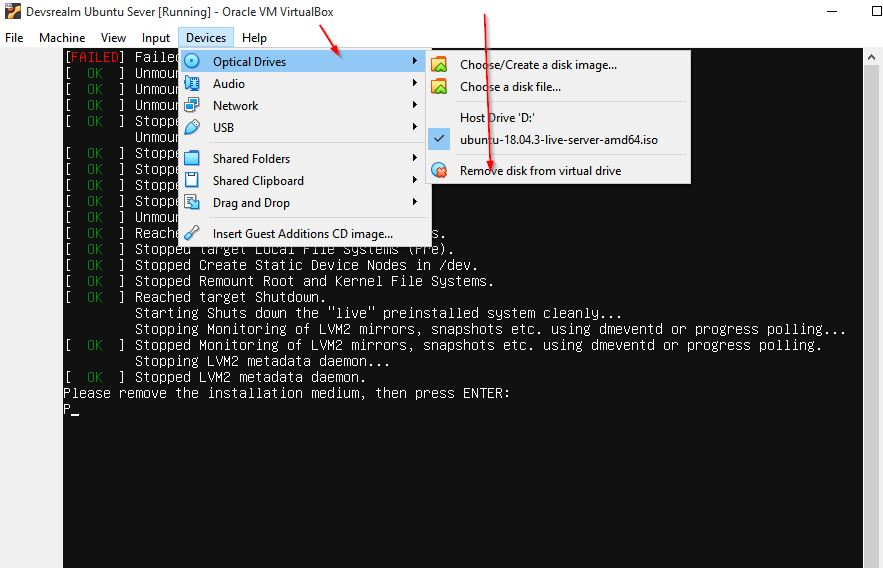Image resolution: width=883 pixels, height=568 pixels.
Task: Expand the Network submenu arrow
Action: (x=414, y=105)
